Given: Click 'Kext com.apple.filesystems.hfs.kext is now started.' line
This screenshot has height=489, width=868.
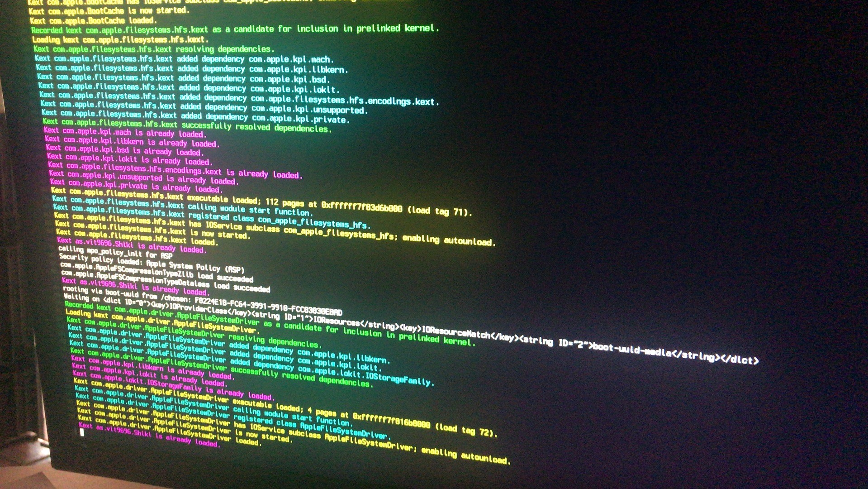Looking at the screenshot, I should pos(152,229).
